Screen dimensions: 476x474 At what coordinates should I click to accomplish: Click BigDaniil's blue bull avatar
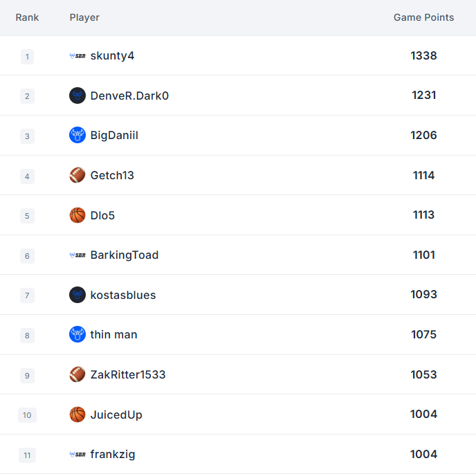pyautogui.click(x=77, y=136)
